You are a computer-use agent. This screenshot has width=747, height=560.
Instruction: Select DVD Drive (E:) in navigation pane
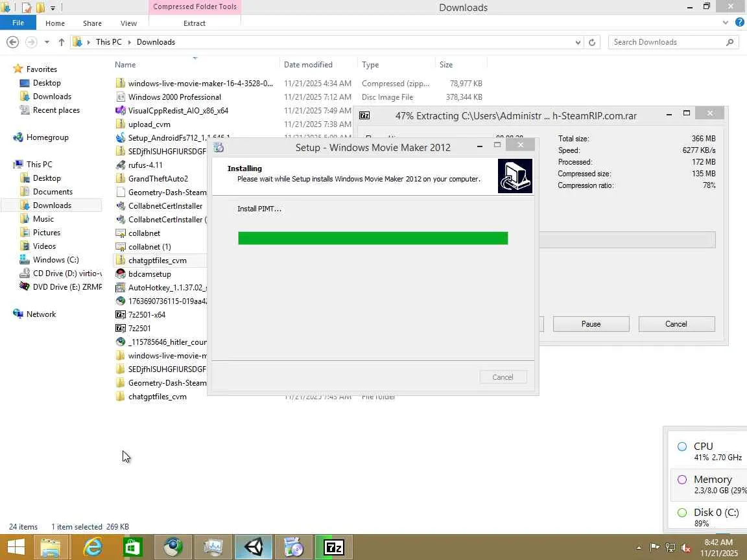pos(60,287)
